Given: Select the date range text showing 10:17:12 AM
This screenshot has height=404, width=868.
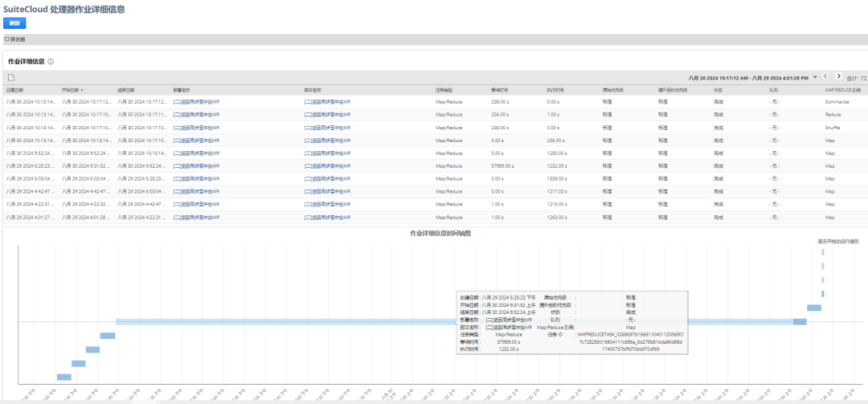Looking at the screenshot, I should click(748, 78).
